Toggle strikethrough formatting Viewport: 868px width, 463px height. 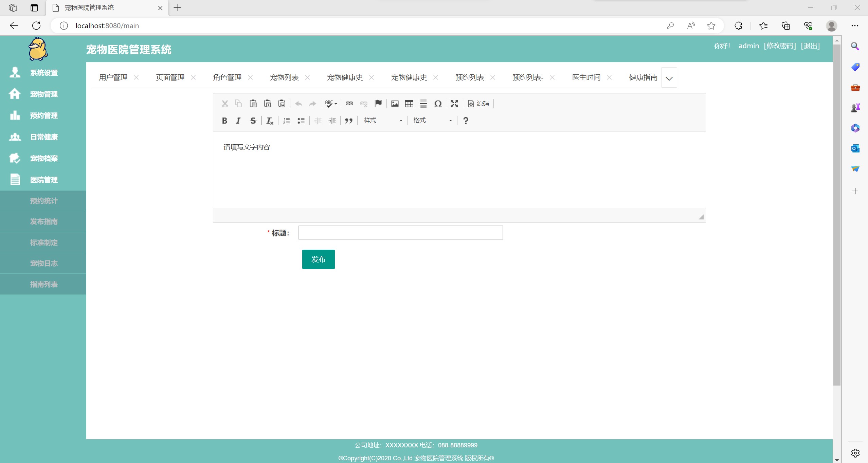click(253, 121)
